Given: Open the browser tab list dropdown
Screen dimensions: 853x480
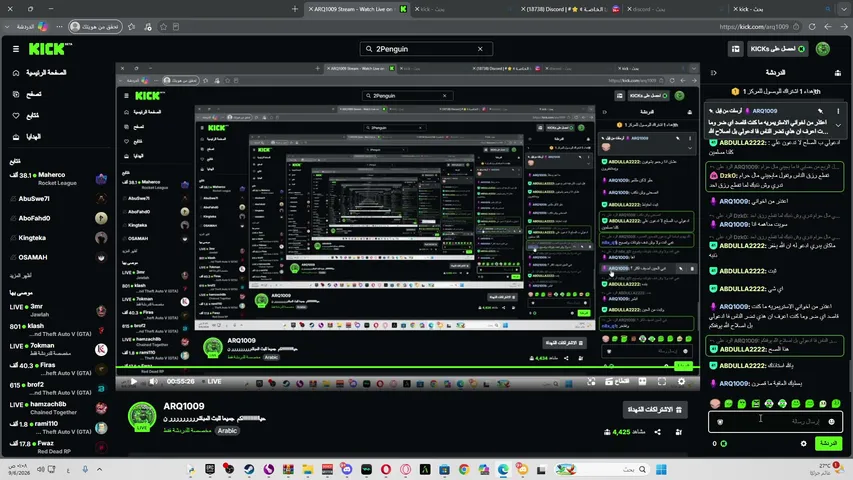Looking at the screenshot, I should tap(844, 9).
